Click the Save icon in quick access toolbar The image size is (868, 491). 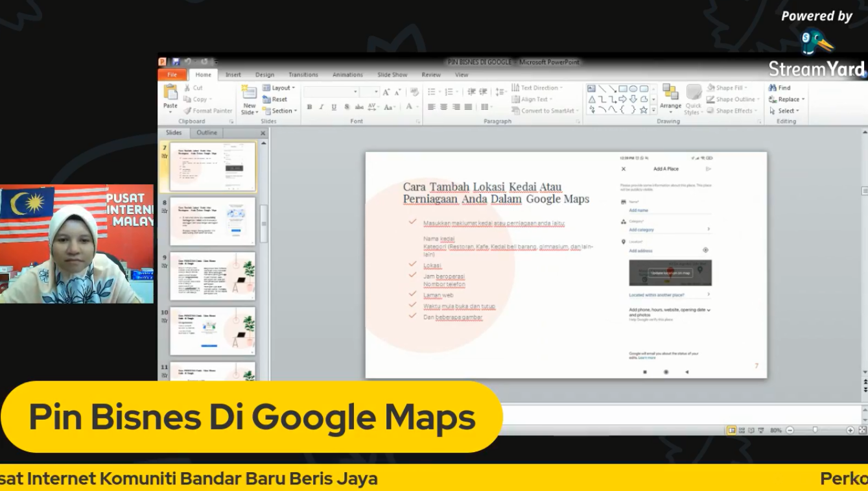point(176,62)
